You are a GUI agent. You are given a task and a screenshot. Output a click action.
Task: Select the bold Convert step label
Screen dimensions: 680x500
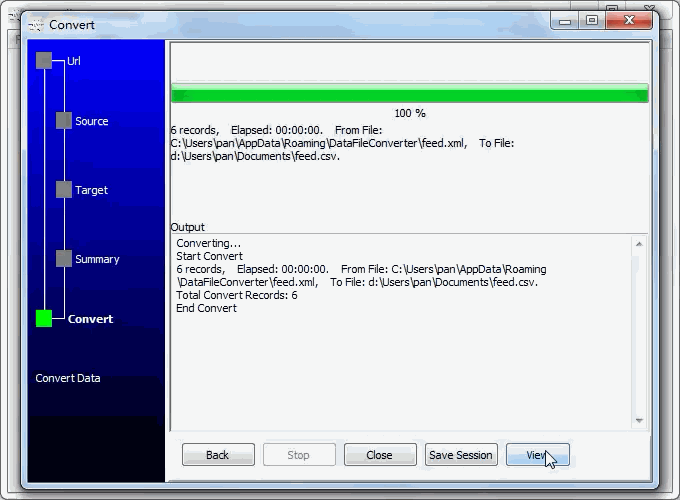90,319
